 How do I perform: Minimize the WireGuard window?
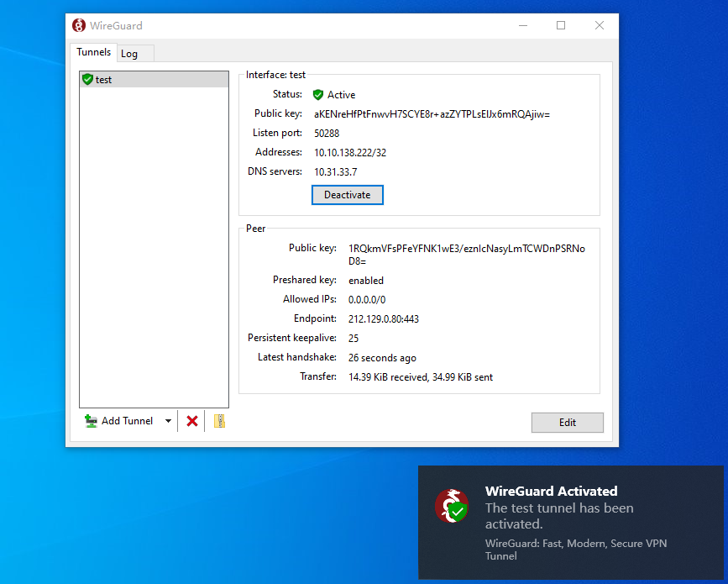523,25
